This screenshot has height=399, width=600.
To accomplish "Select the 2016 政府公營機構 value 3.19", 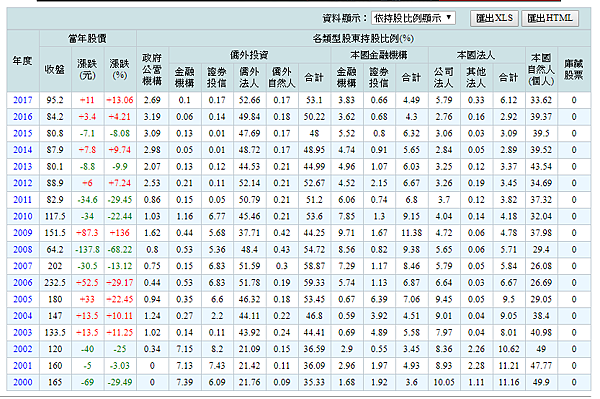I will (152, 117).
